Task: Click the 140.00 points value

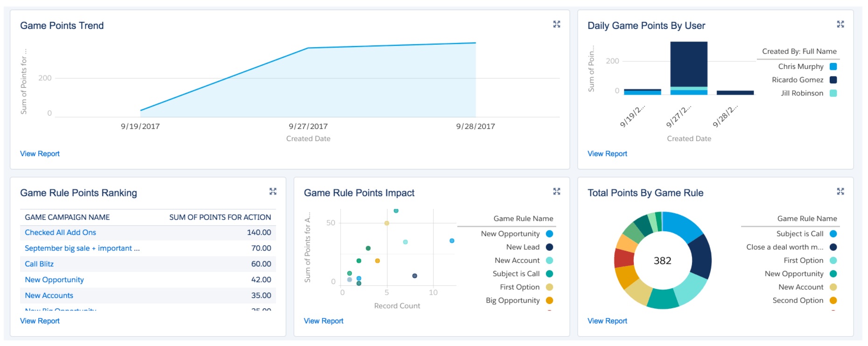Action: [259, 233]
